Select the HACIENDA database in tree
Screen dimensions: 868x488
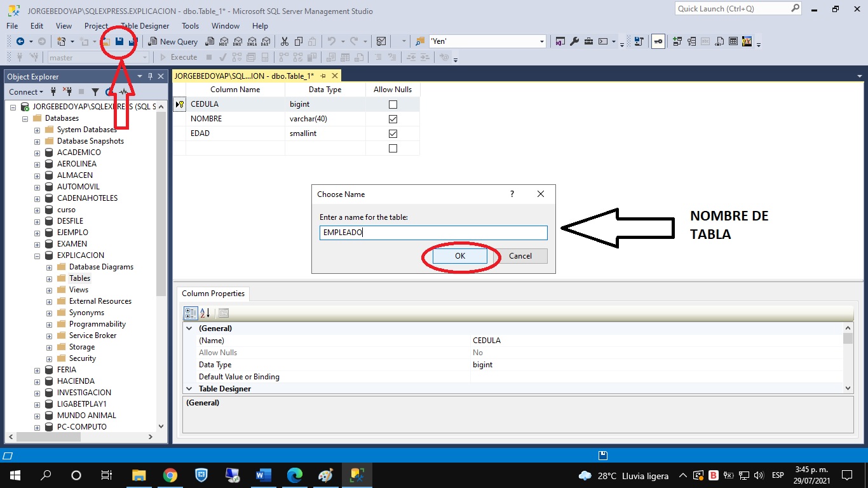(x=76, y=381)
